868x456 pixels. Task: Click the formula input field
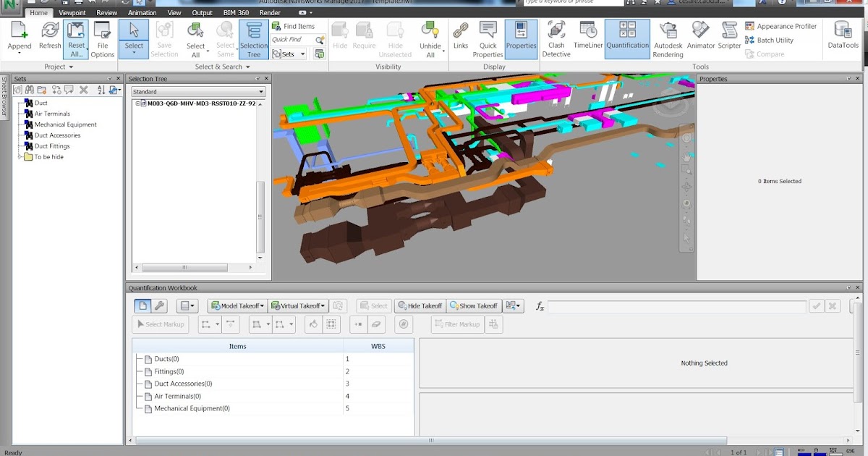(676, 307)
